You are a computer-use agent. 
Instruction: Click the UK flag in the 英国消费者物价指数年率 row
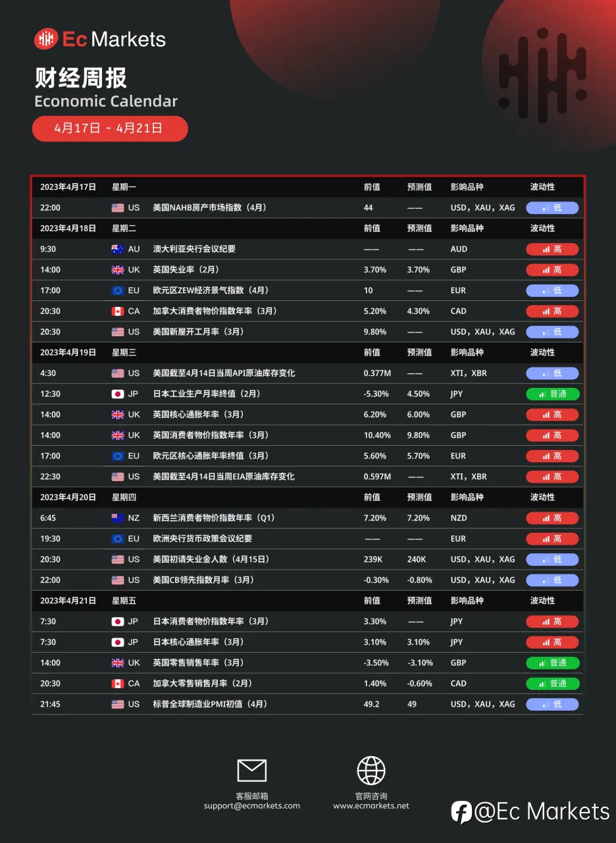click(118, 435)
